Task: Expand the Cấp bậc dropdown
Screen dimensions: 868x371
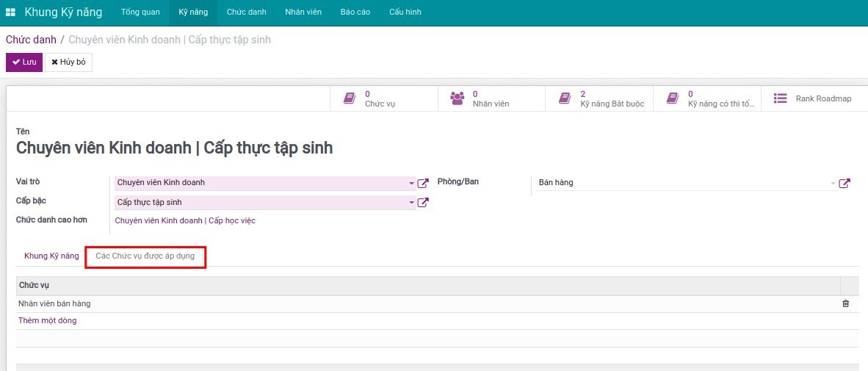Action: pyautogui.click(x=412, y=203)
